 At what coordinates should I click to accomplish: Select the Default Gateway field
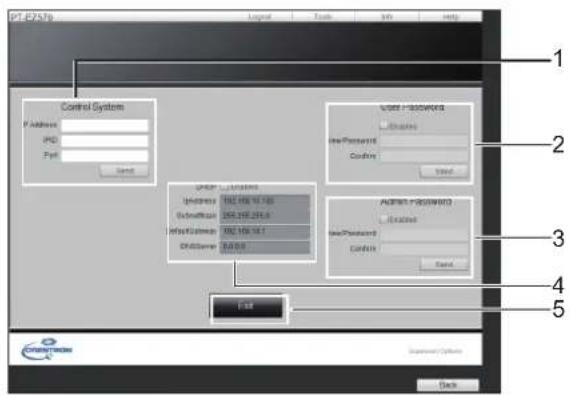tap(265, 231)
